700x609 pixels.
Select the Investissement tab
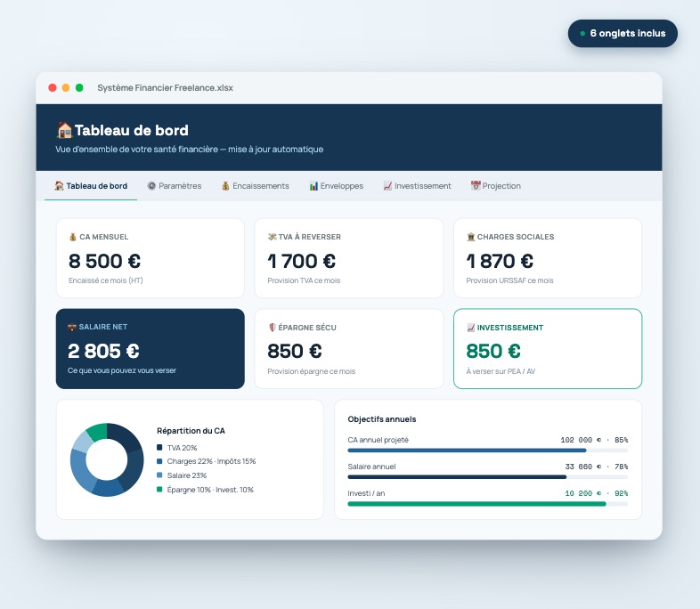tap(417, 186)
